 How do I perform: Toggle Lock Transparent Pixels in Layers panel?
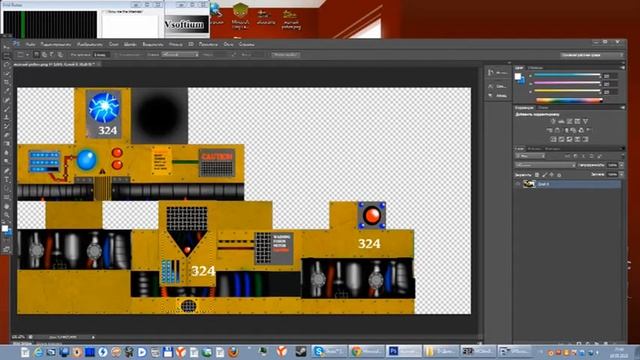point(537,175)
